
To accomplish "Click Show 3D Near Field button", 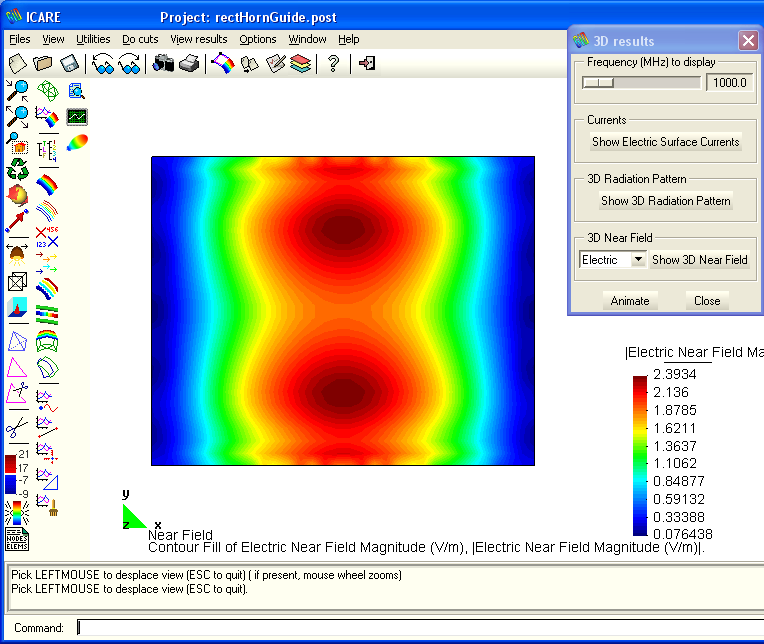I will 700,260.
